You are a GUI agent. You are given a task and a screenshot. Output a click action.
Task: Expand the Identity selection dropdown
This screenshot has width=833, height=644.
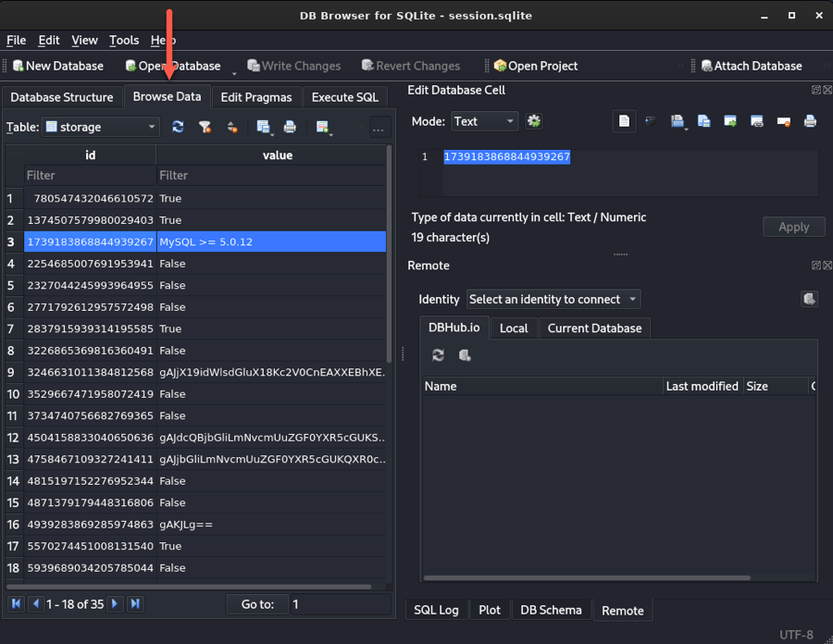point(553,300)
